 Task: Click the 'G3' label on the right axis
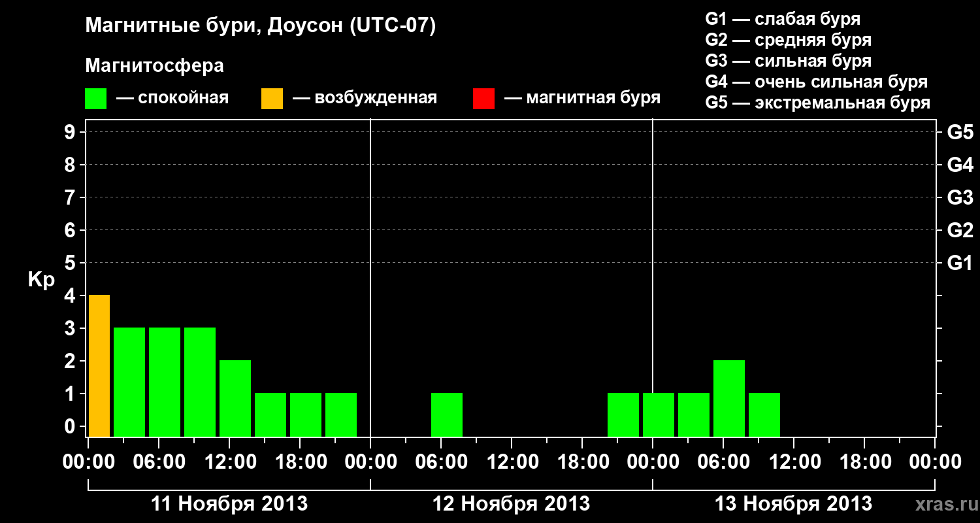pyautogui.click(x=960, y=197)
